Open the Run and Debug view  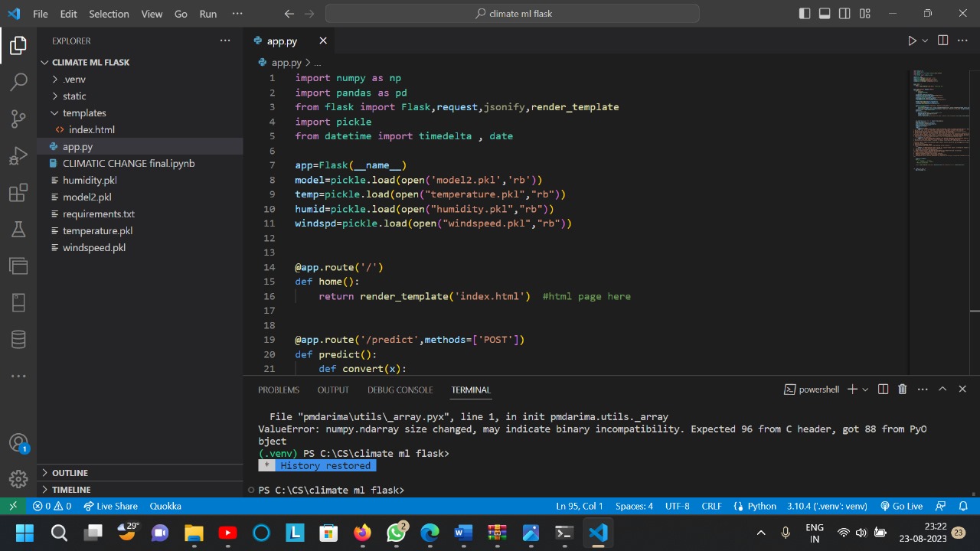click(18, 156)
